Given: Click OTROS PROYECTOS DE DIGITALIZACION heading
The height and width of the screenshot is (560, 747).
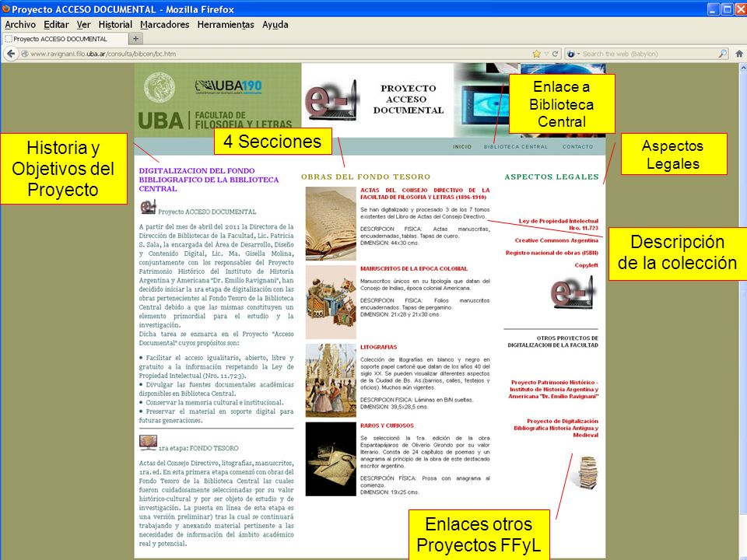Looking at the screenshot, I should pyautogui.click(x=552, y=341).
